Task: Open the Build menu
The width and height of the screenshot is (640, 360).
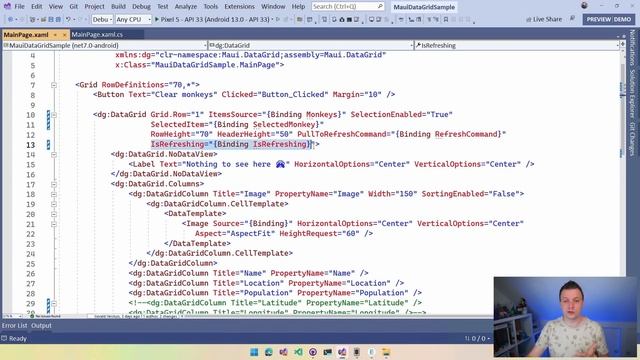Action: (x=118, y=7)
